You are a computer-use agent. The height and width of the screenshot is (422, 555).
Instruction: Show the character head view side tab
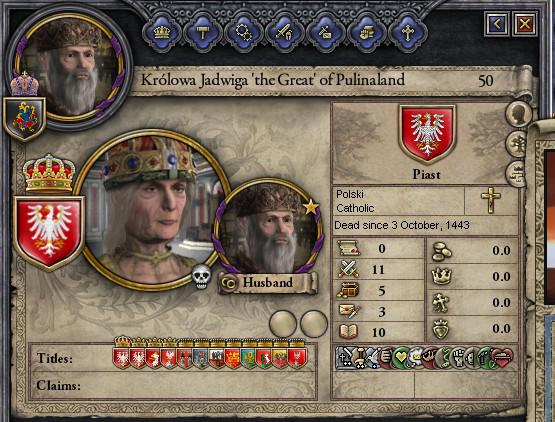(x=519, y=114)
